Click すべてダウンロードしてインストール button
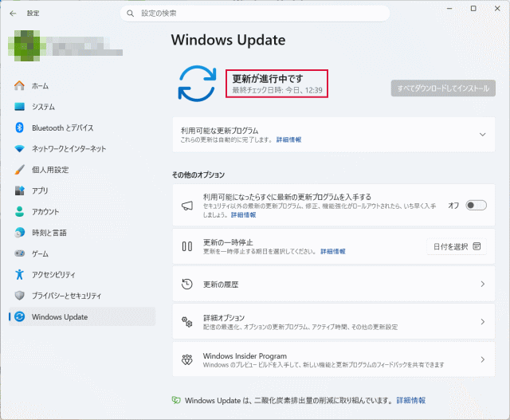Screen dimensions: 510x420 click(443, 88)
